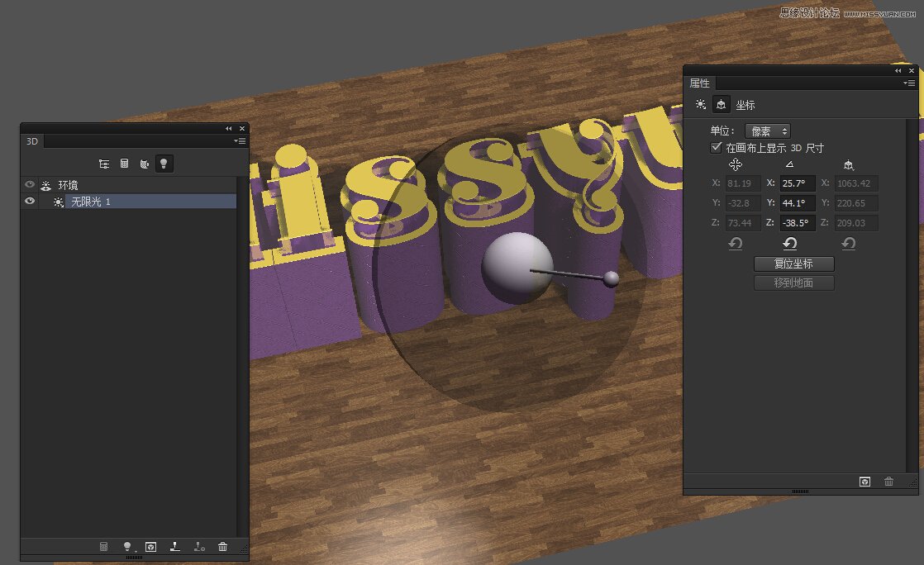924x565 pixels.
Task: Select the 环境 row in 3D panel
Action: [128, 185]
